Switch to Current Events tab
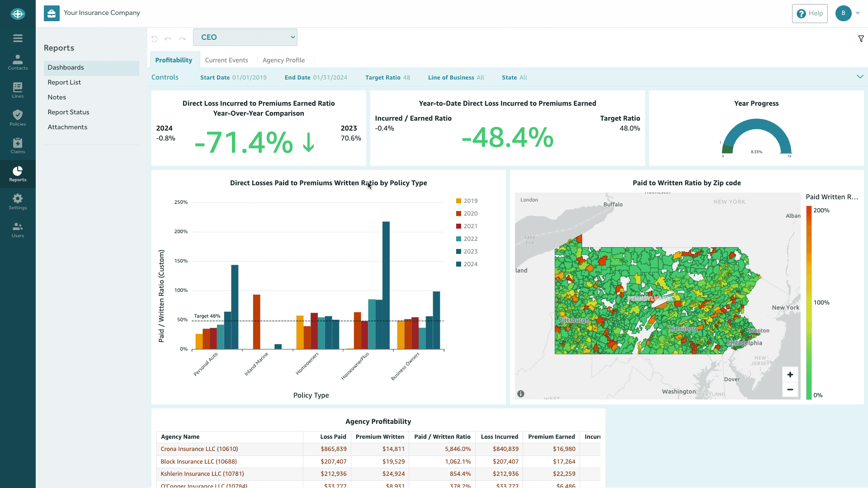Viewport: 868px width, 488px height. (x=226, y=60)
